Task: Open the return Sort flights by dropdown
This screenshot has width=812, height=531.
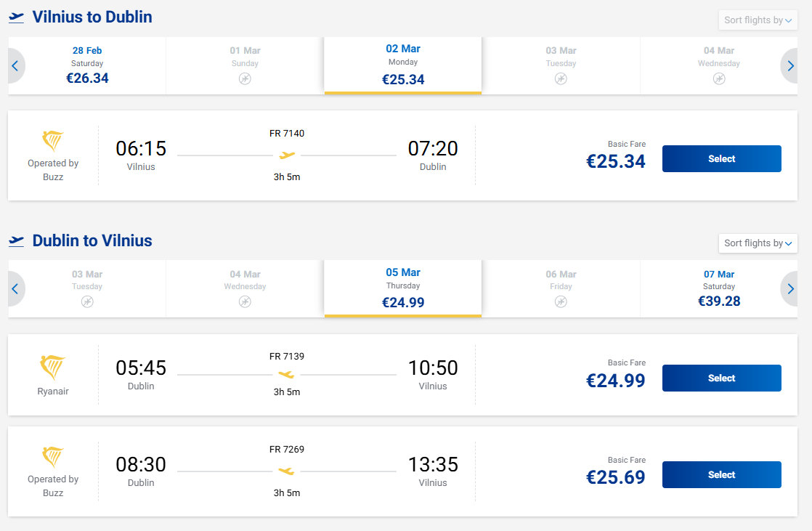Action: click(758, 243)
